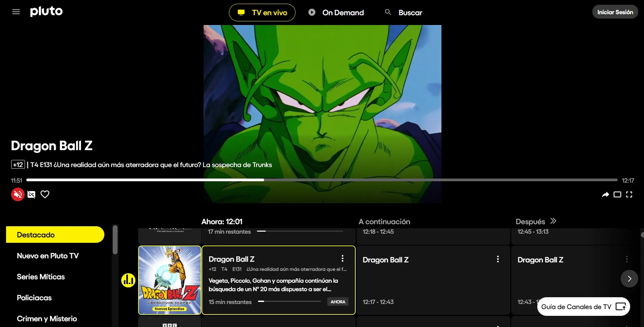The image size is (644, 327).
Task: Unmute the video audio
Action: tap(18, 194)
